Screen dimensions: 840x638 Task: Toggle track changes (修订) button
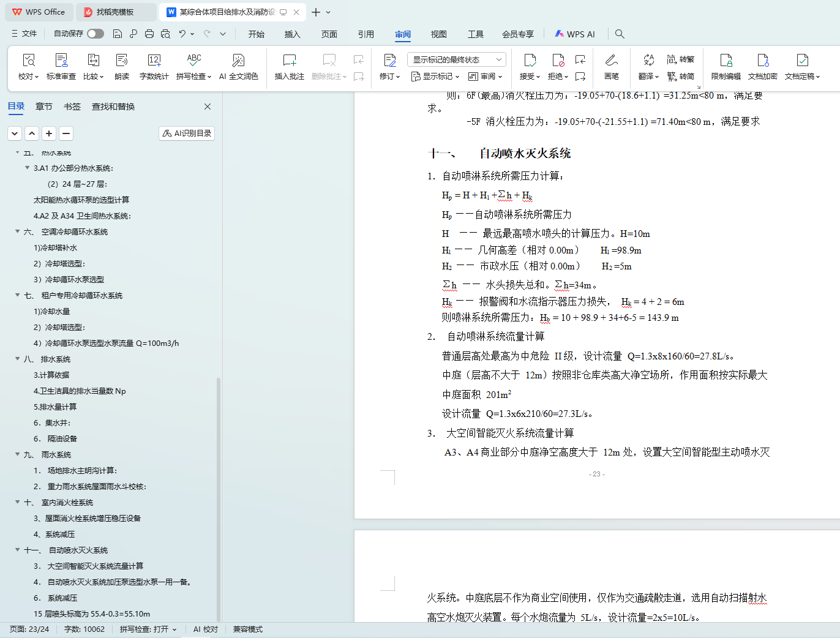pos(389,60)
